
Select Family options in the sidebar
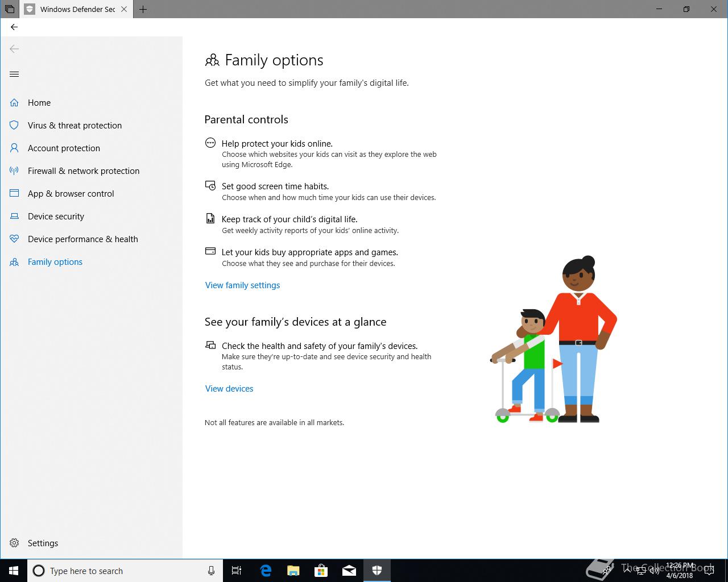91,261
